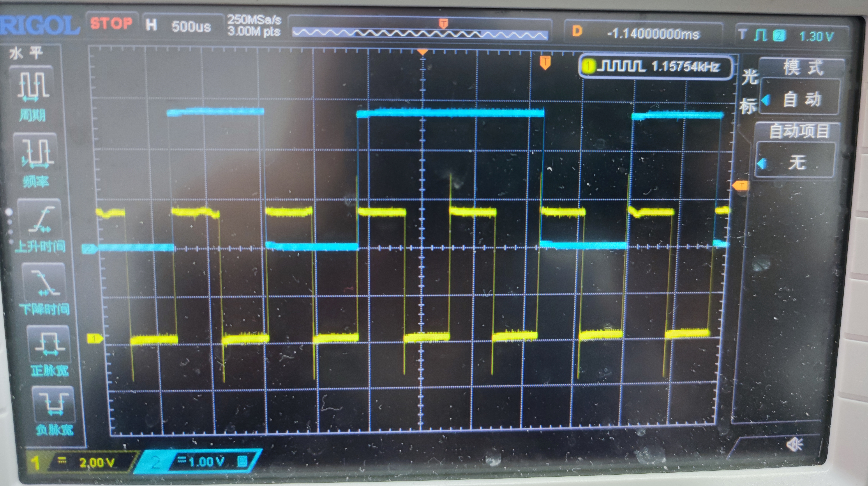Click the blue channel 2 ground marker
The width and height of the screenshot is (868, 486).
click(90, 249)
